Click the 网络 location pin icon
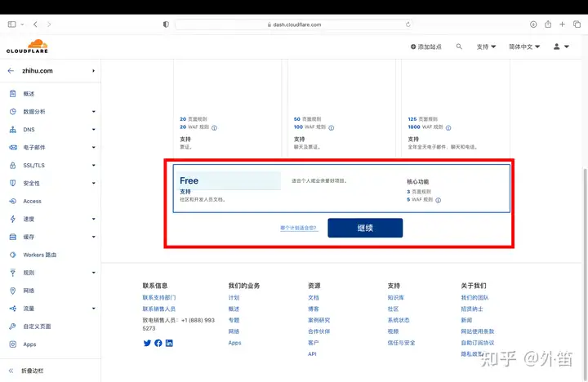Screen dimensions: 588x382 (13, 291)
